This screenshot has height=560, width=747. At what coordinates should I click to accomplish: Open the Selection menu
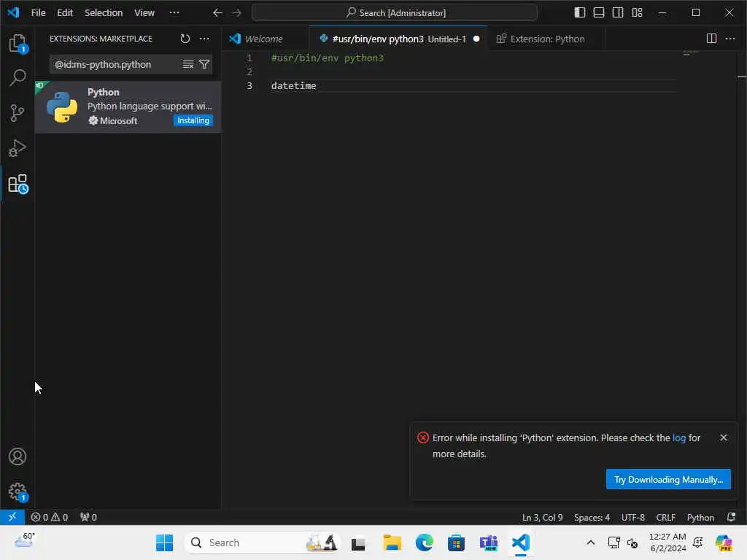point(104,13)
